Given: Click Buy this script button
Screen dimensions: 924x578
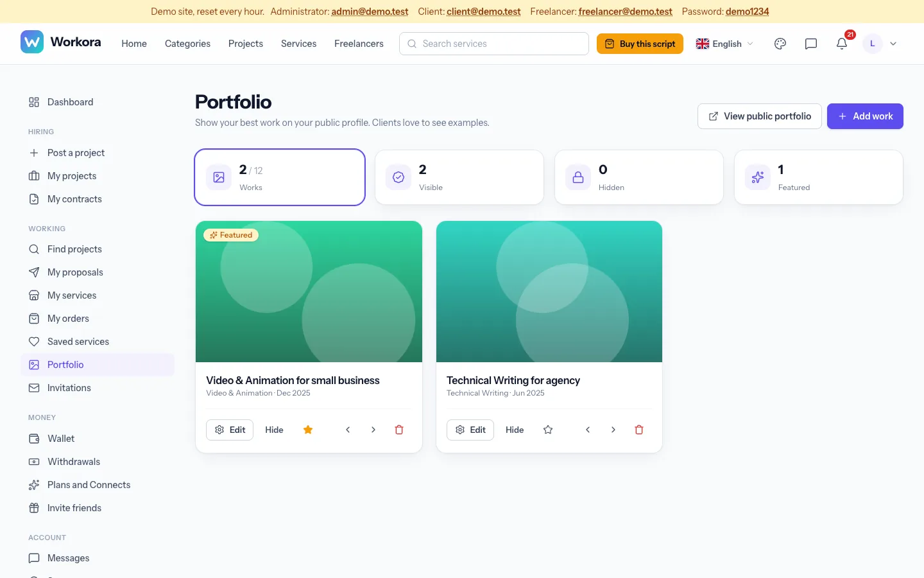Looking at the screenshot, I should point(640,44).
